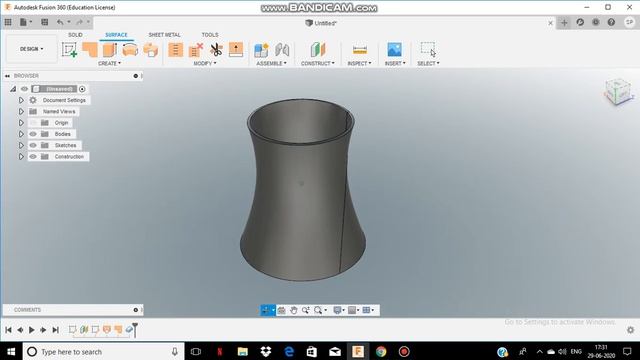640x360 pixels.
Task: Expand the Sketches node
Action: pos(21,145)
